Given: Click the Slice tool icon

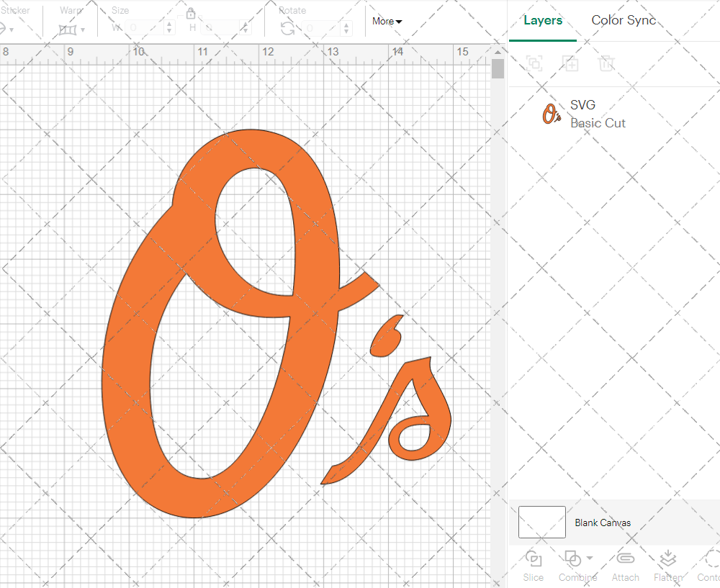Looking at the screenshot, I should pos(534,558).
